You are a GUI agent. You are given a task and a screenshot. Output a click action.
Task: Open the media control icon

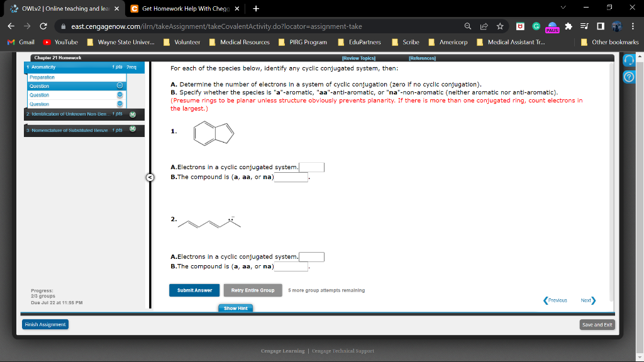[584, 26]
